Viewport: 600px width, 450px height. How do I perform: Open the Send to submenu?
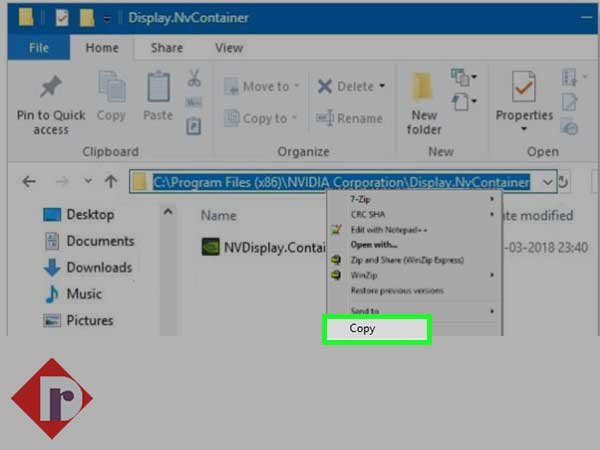414,311
